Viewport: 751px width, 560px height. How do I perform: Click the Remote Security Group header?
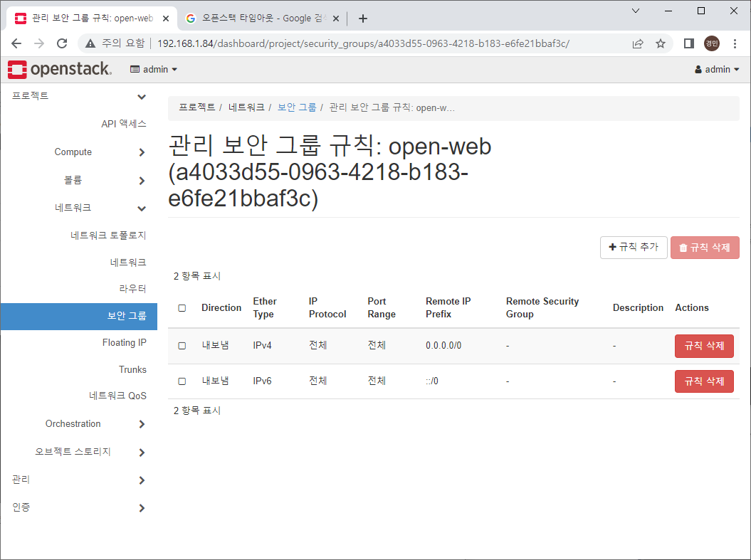542,308
